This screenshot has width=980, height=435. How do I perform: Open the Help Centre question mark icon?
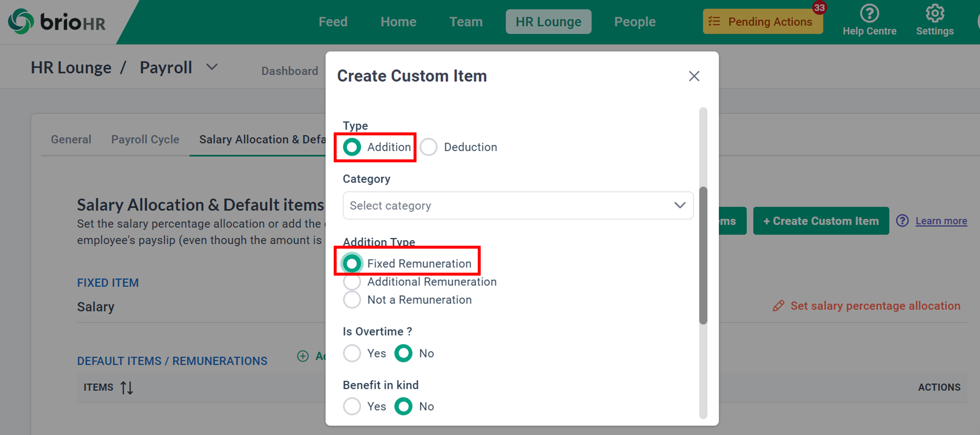click(x=869, y=14)
